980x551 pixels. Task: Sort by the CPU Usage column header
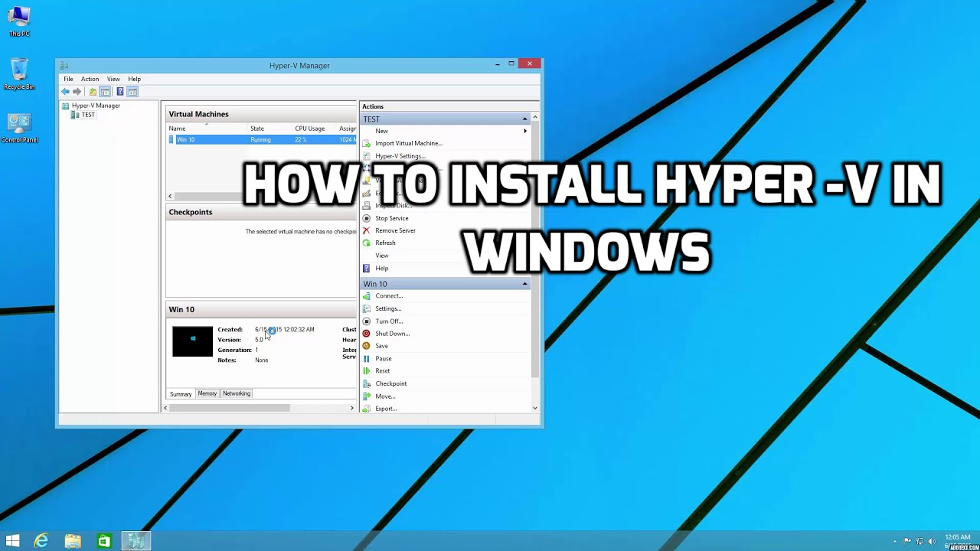(310, 129)
